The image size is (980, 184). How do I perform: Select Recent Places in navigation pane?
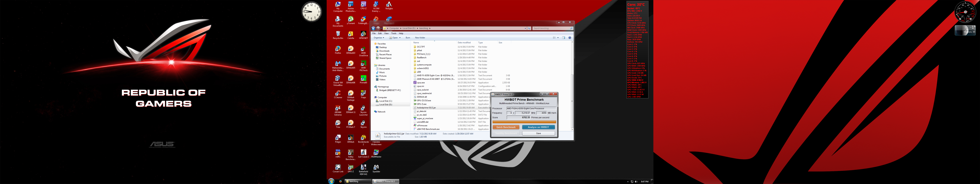tap(385, 55)
